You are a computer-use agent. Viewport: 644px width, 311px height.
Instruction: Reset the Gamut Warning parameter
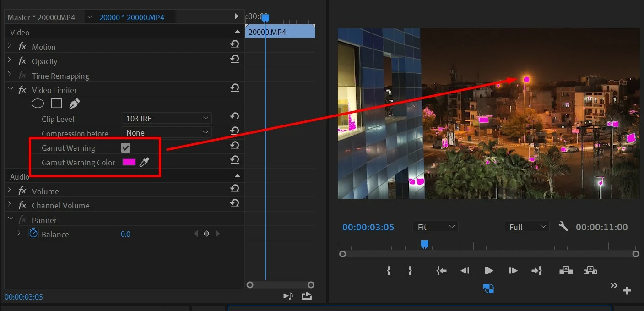pyautogui.click(x=234, y=145)
